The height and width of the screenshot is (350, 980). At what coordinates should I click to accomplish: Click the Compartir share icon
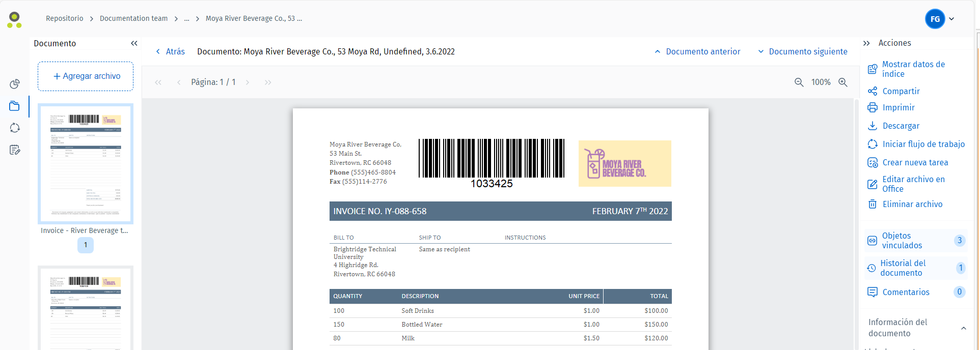tap(873, 91)
